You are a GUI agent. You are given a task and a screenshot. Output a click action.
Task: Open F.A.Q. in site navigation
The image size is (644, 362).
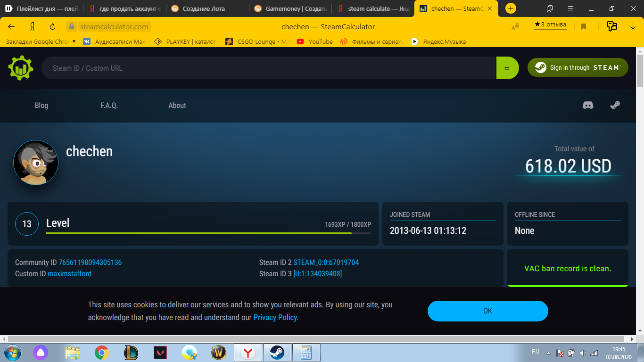[109, 106]
